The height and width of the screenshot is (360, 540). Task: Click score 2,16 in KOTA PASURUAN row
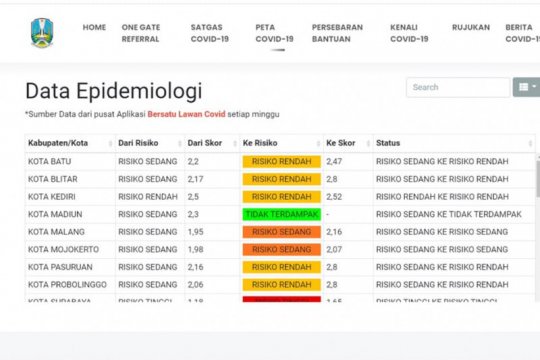tap(195, 267)
